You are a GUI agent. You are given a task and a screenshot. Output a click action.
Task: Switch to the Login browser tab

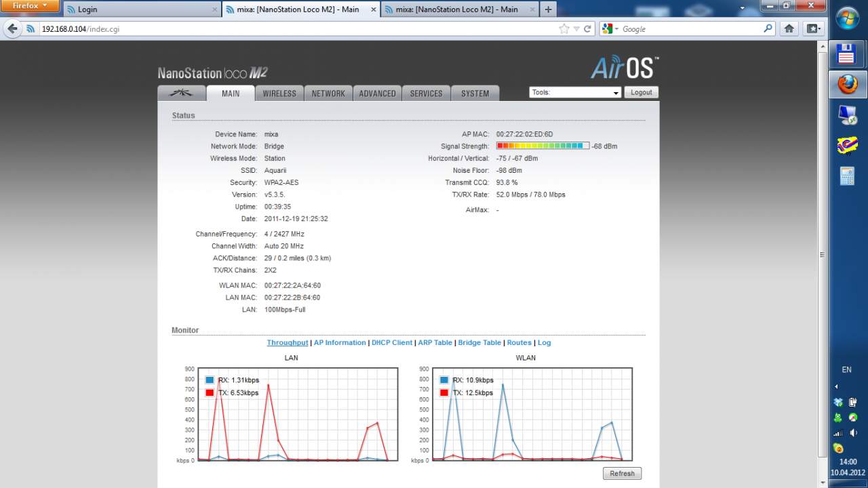click(142, 9)
